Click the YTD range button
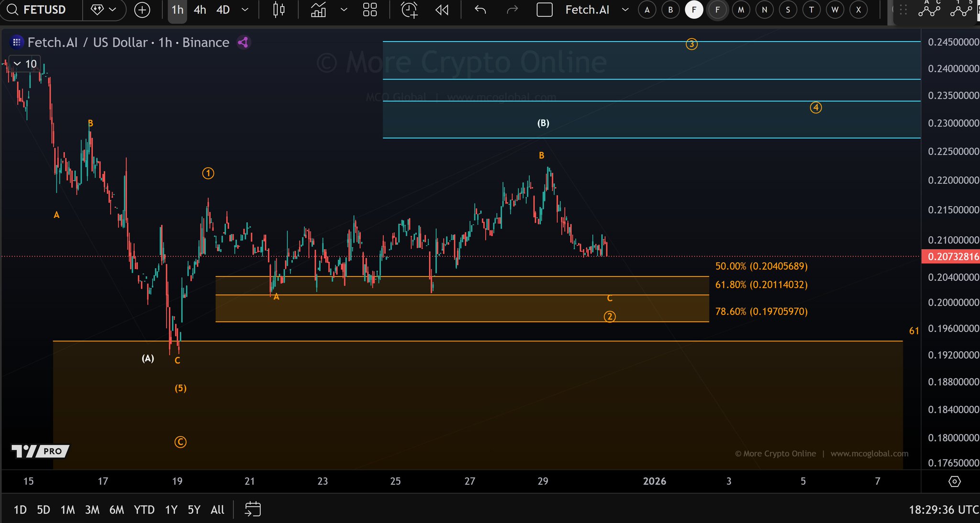Viewport: 980px width, 523px height. click(x=144, y=510)
